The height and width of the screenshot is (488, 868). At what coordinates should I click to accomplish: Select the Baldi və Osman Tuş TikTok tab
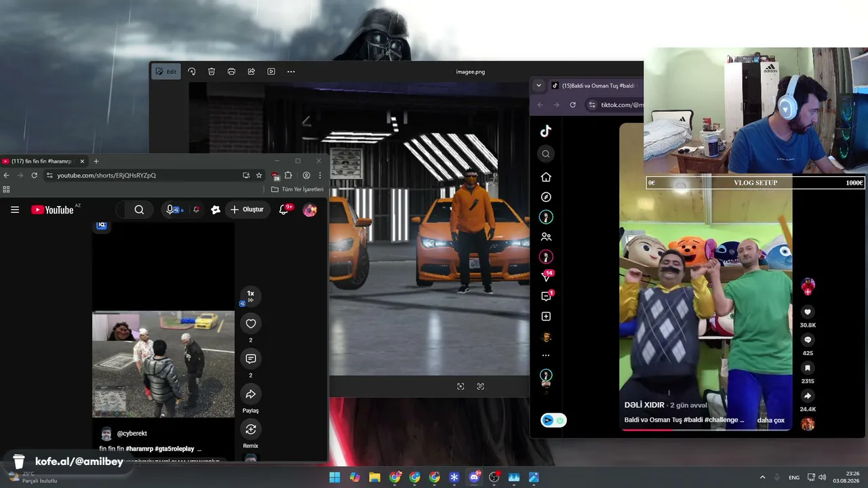pyautogui.click(x=594, y=86)
